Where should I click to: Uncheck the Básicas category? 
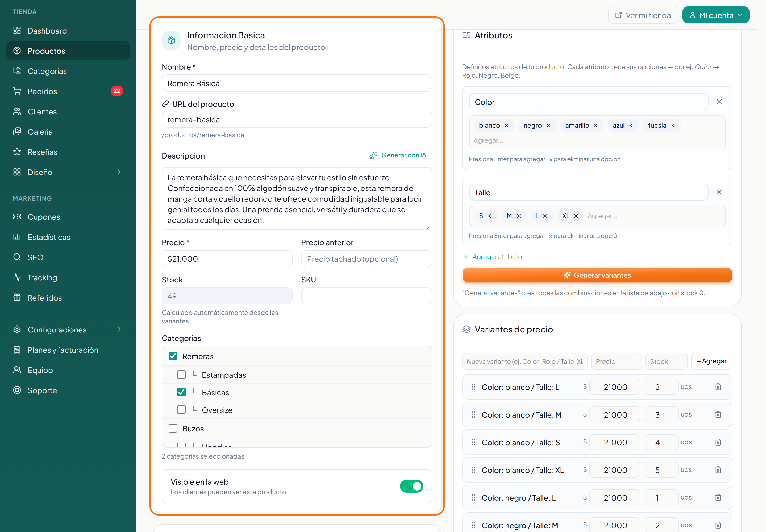coord(181,392)
